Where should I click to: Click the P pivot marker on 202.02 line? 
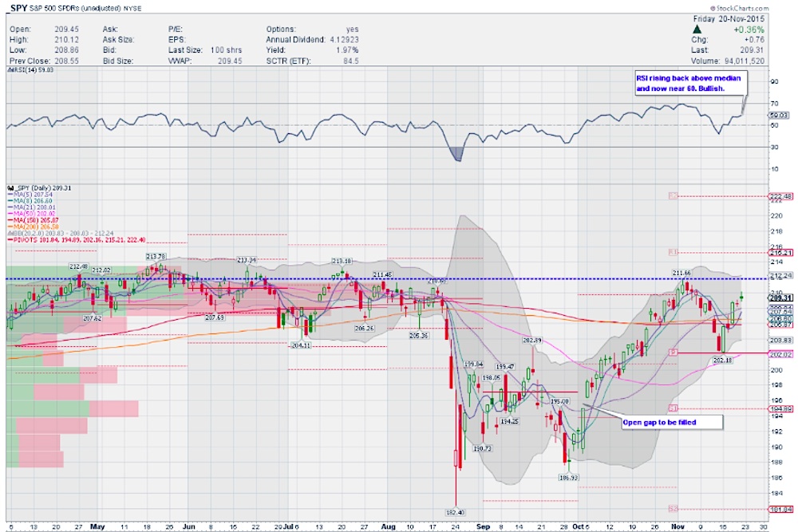pyautogui.click(x=673, y=352)
